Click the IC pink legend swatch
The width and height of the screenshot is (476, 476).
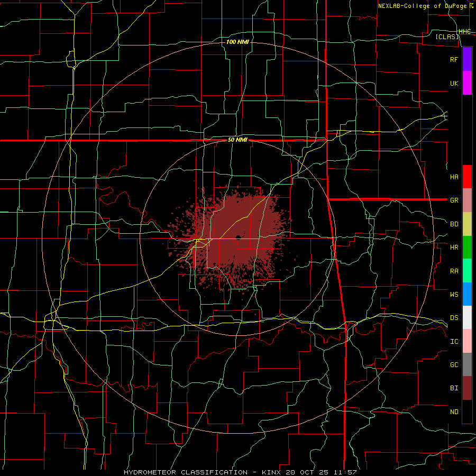467,341
